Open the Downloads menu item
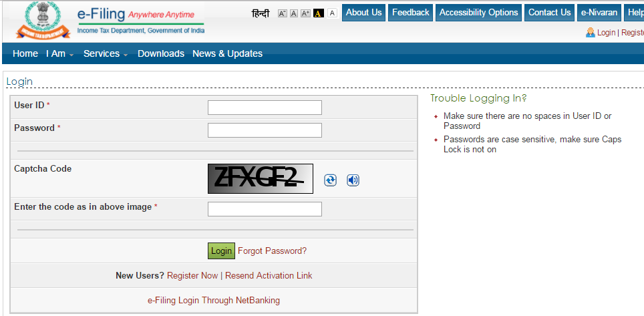 tap(161, 54)
